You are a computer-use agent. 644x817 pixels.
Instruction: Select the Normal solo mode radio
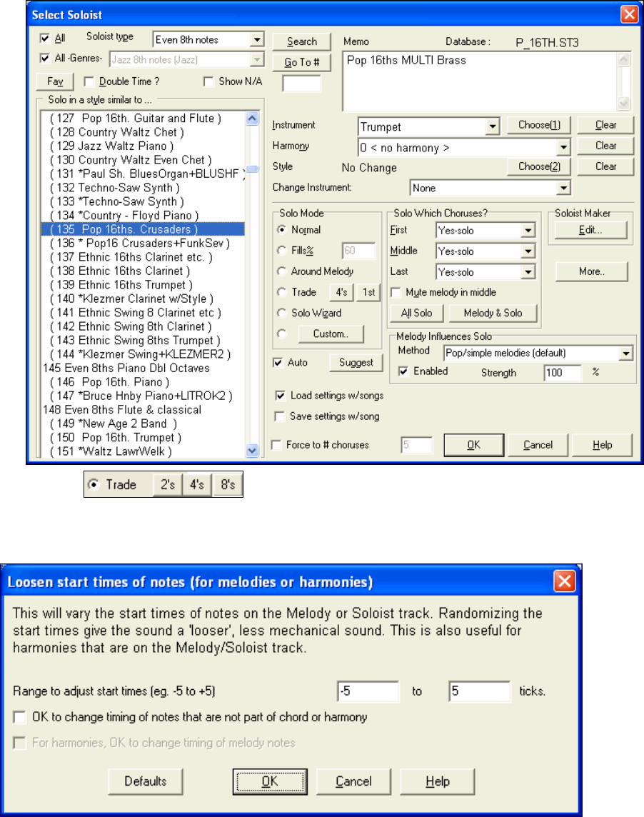click(282, 230)
